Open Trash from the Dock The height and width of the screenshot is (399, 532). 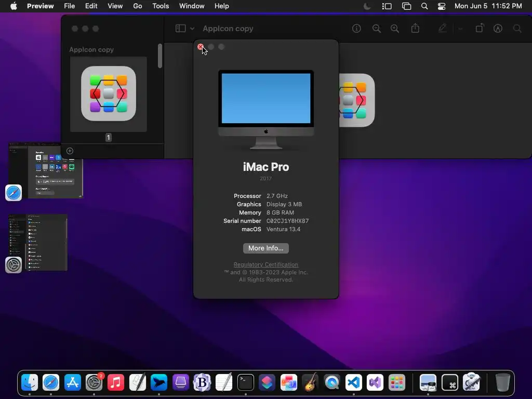tap(502, 382)
